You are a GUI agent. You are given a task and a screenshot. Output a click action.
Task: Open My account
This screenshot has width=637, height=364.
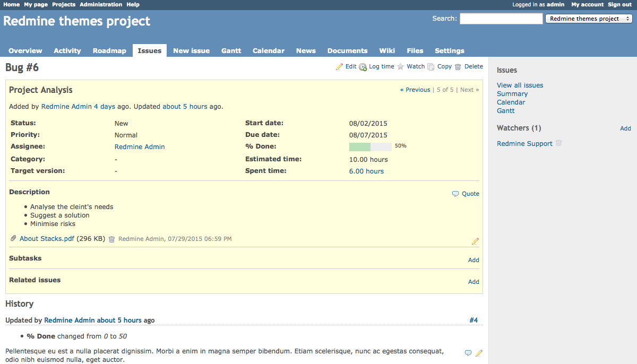(x=588, y=4)
